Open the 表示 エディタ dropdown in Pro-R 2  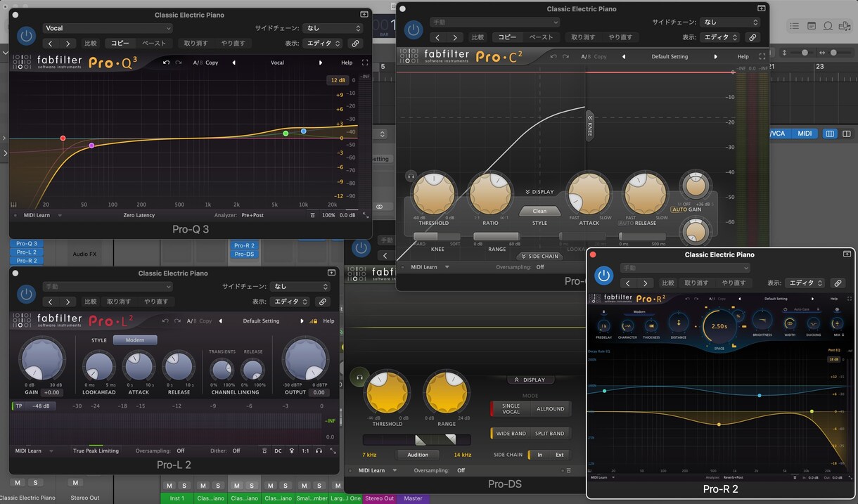pos(805,283)
